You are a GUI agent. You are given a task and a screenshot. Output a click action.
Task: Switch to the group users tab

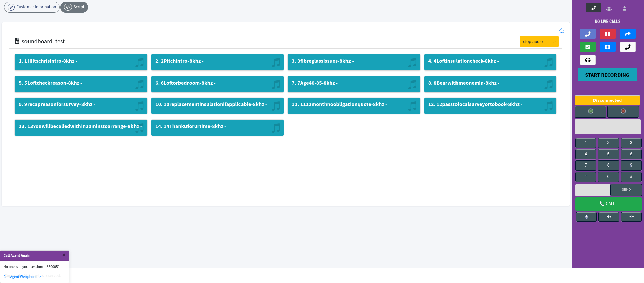coord(609,9)
